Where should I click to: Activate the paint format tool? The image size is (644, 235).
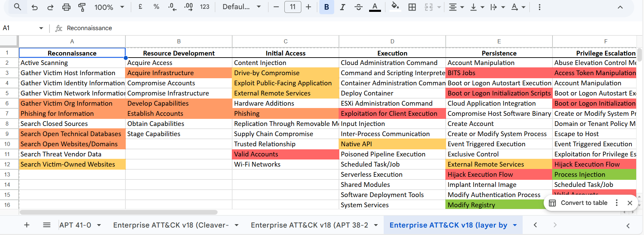coord(82,7)
